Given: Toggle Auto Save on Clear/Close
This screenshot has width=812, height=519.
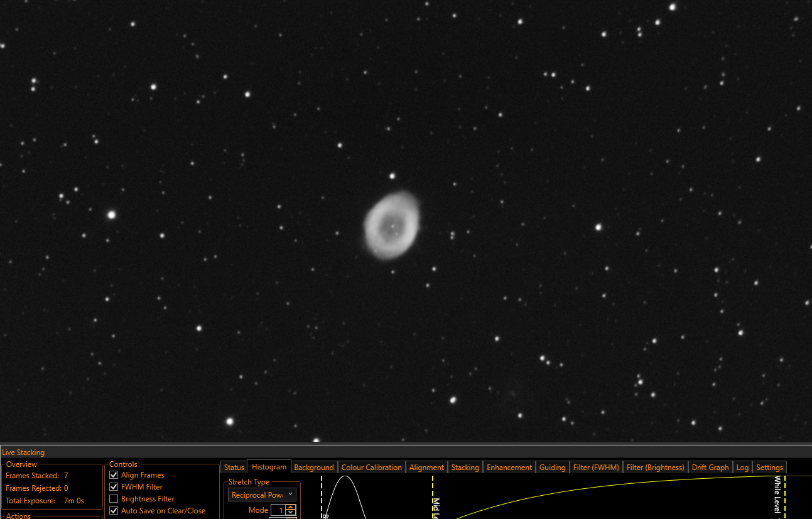Looking at the screenshot, I should pyautogui.click(x=114, y=511).
